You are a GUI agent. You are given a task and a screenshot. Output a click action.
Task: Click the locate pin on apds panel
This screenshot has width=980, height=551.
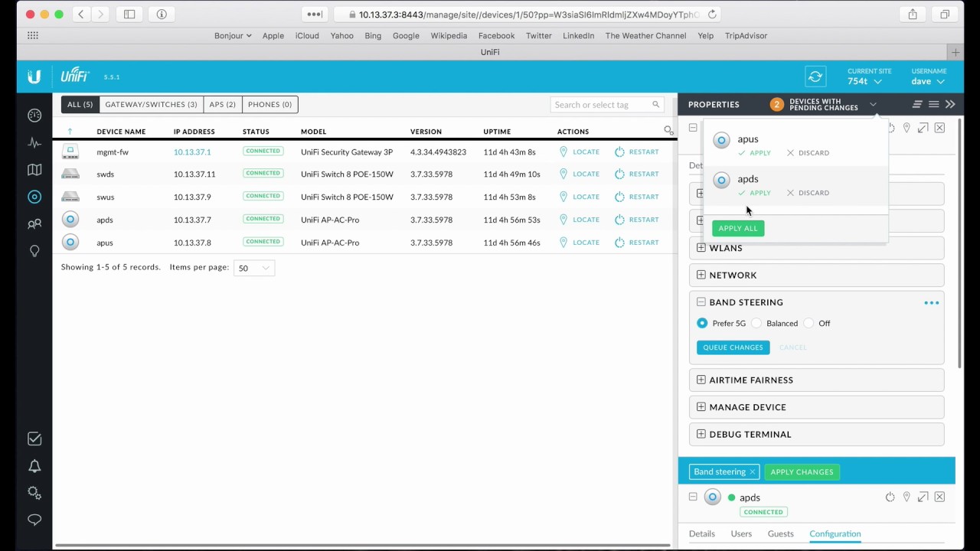(906, 497)
